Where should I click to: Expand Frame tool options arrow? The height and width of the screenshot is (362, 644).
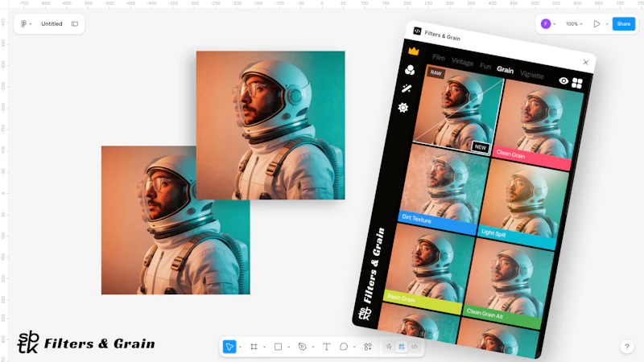coord(265,348)
